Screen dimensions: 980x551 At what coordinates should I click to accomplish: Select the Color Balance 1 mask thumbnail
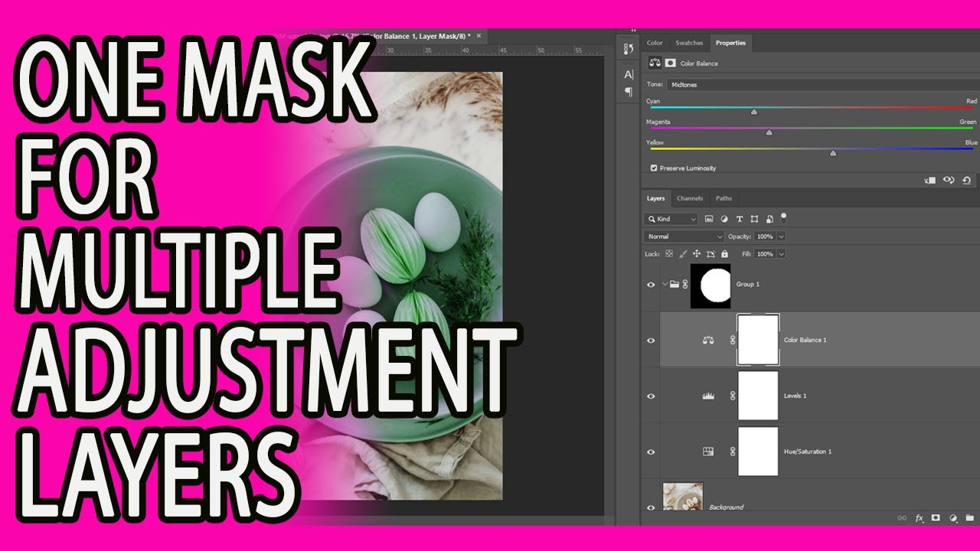(x=758, y=339)
